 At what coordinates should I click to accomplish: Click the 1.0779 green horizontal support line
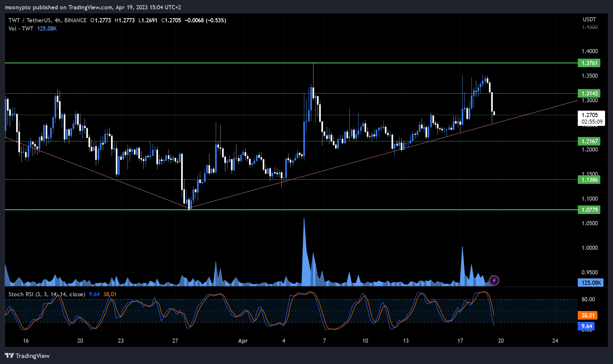coord(291,210)
